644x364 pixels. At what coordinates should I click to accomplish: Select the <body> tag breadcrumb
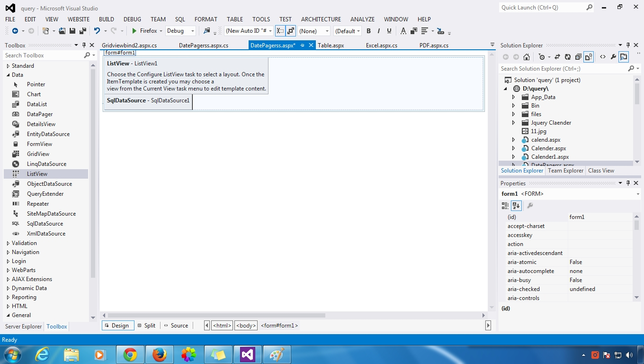(246, 326)
